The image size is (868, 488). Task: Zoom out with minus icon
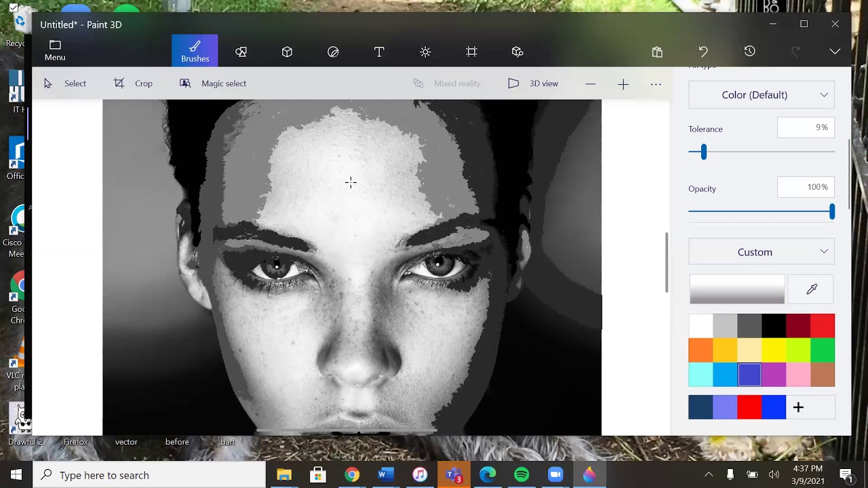[591, 84]
